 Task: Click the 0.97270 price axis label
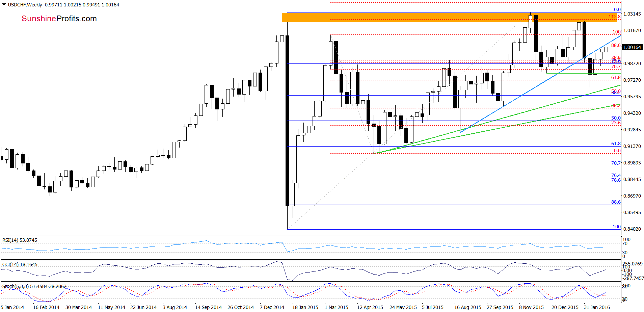632,80
